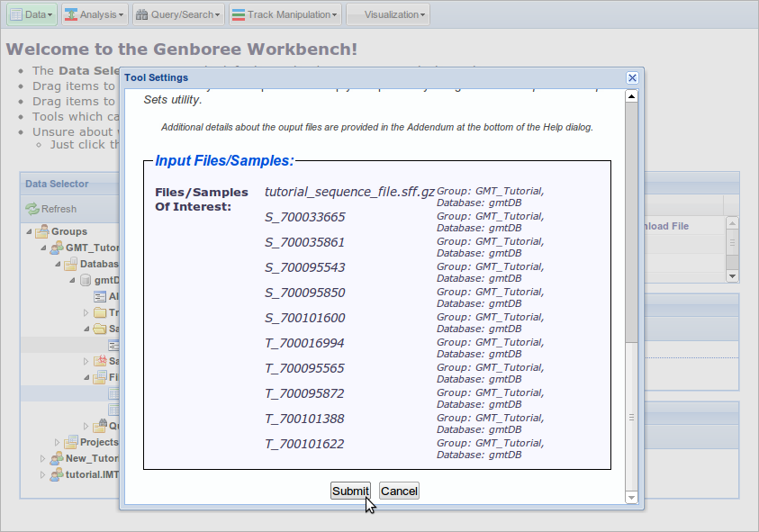Select the unhighlighted table icon under Fi
The height and width of the screenshot is (532, 759).
point(113,410)
